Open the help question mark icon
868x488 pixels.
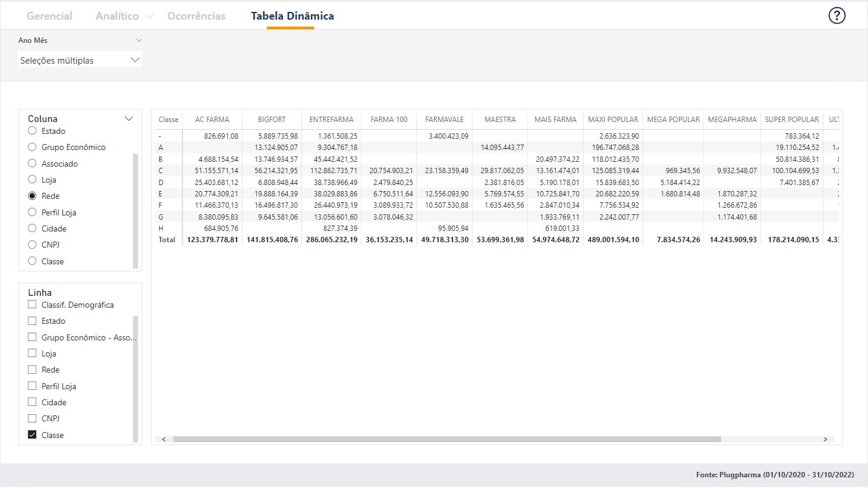pos(836,16)
